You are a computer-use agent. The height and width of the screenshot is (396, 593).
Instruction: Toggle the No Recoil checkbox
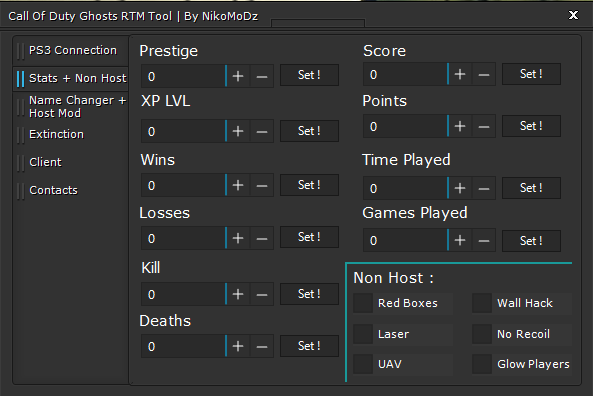click(482, 334)
